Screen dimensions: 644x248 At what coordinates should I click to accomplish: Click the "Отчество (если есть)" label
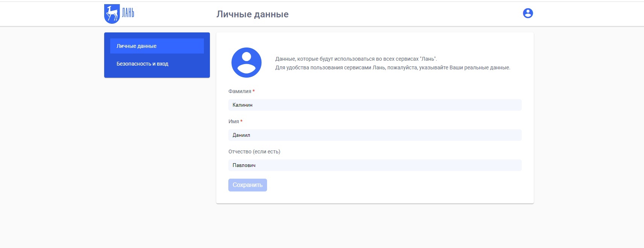click(x=254, y=152)
